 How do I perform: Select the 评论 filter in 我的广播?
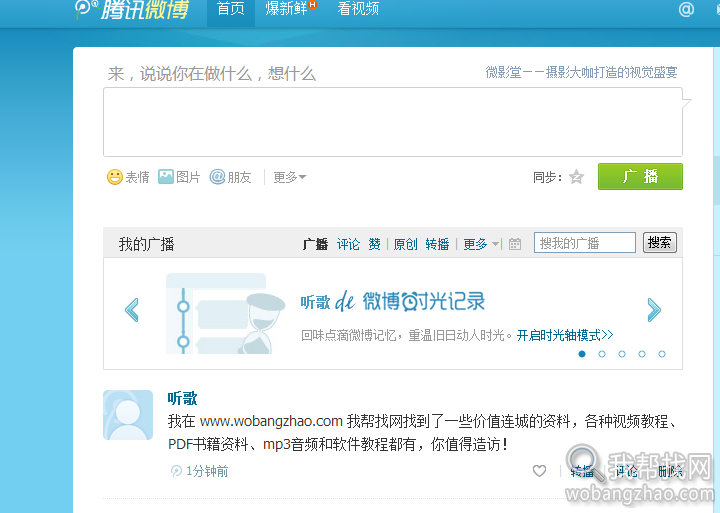348,244
